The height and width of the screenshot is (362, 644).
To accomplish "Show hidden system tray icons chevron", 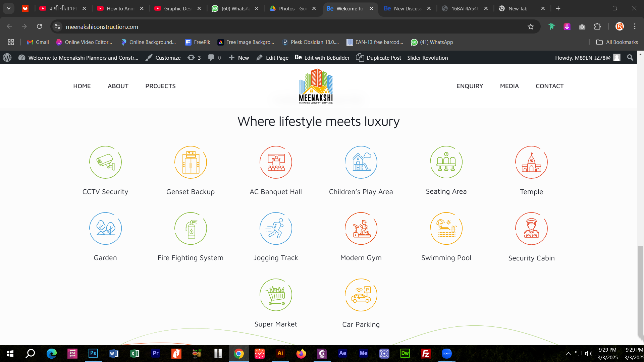I will [568, 353].
